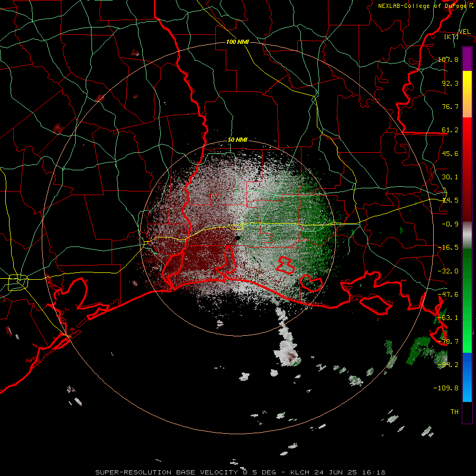Click the black radar site dot at center
The height and width of the screenshot is (476, 476).
[x=238, y=238]
